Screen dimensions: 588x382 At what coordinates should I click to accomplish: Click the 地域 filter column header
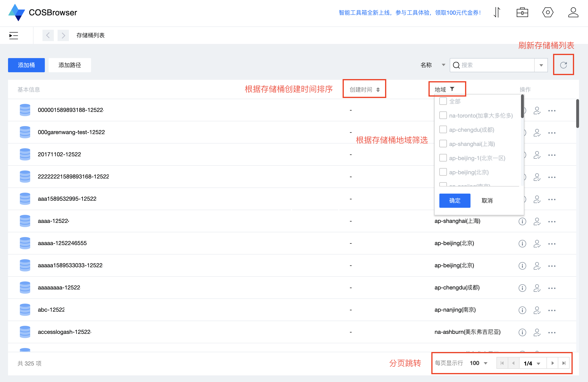point(444,89)
